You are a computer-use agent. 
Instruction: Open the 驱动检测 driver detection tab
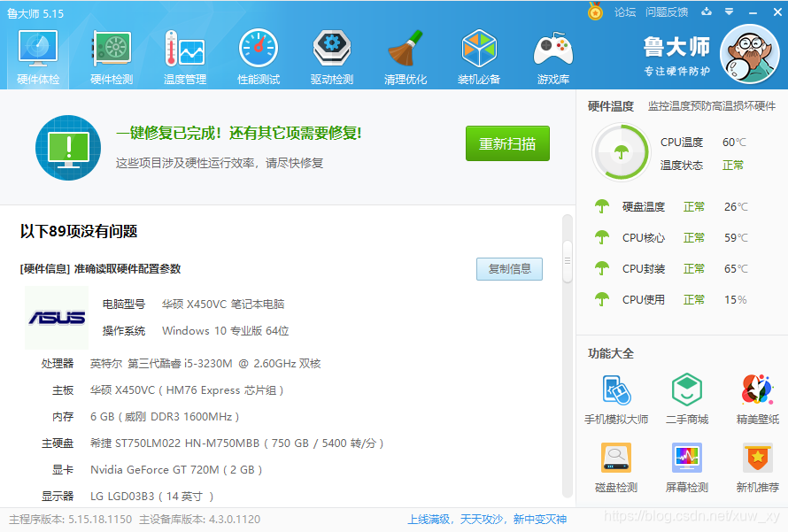coord(332,57)
